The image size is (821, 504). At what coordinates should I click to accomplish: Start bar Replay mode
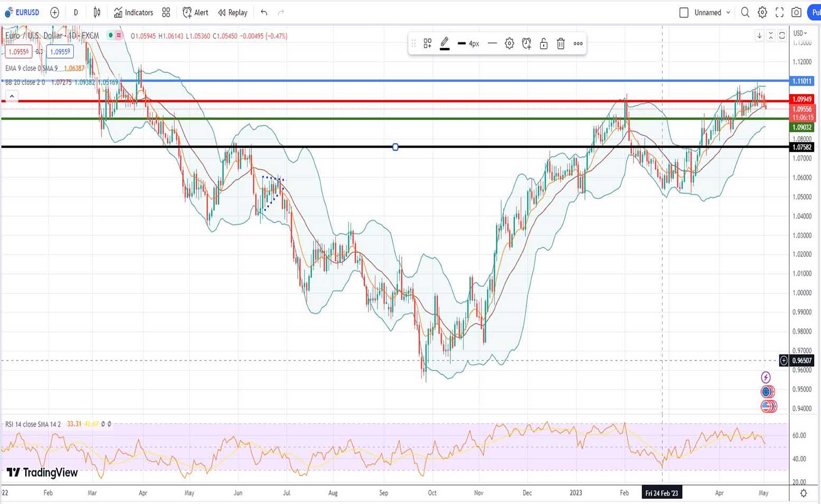tap(233, 12)
